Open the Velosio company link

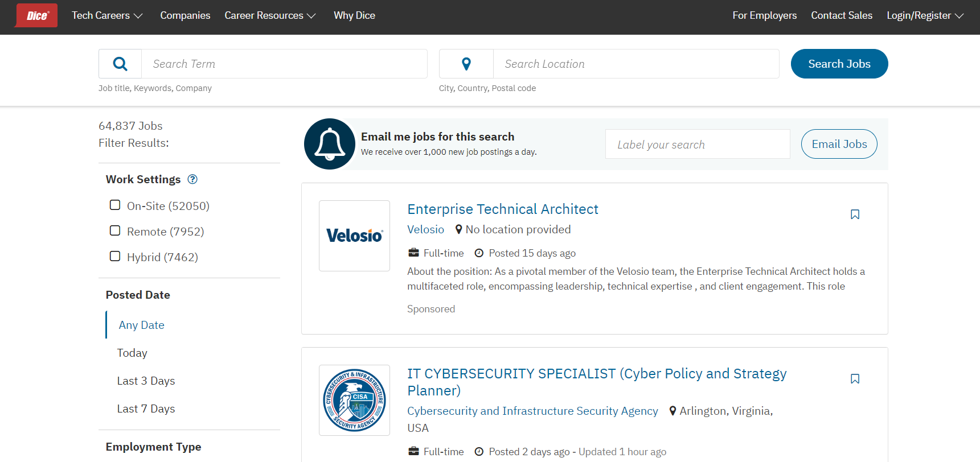[x=425, y=229]
